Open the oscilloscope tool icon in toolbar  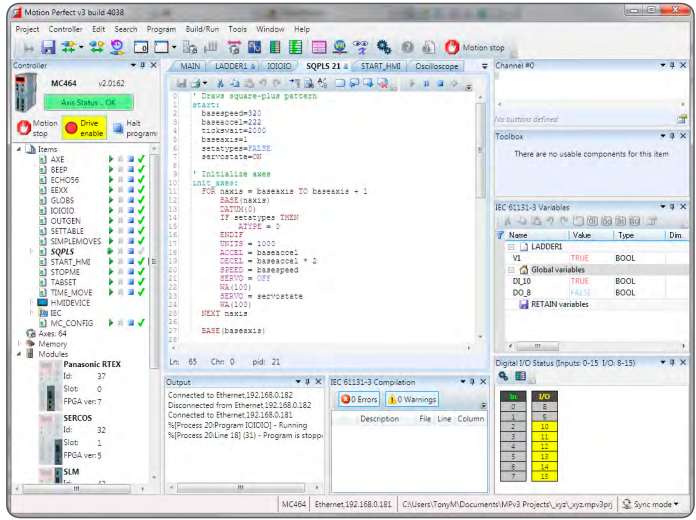point(254,47)
